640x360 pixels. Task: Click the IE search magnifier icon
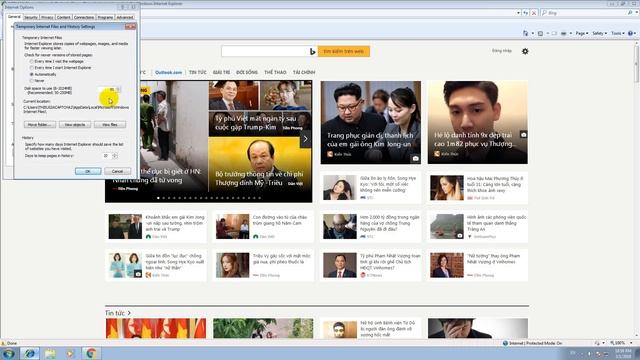click(x=630, y=13)
